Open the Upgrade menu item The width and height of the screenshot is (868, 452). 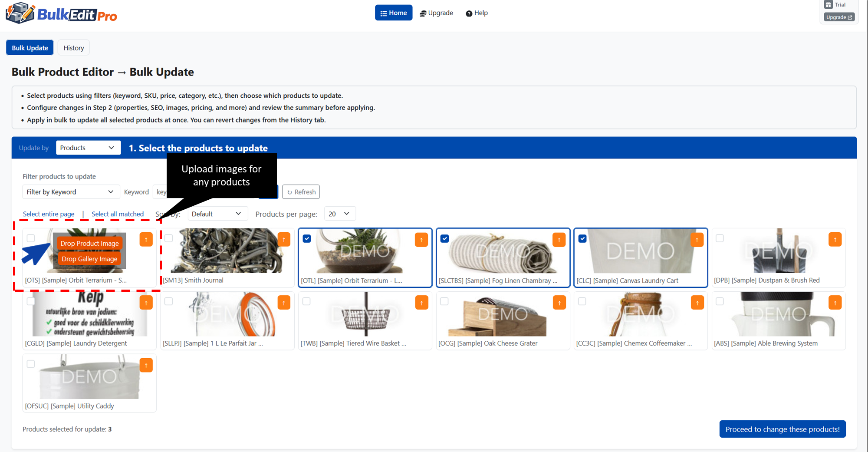[x=436, y=13]
